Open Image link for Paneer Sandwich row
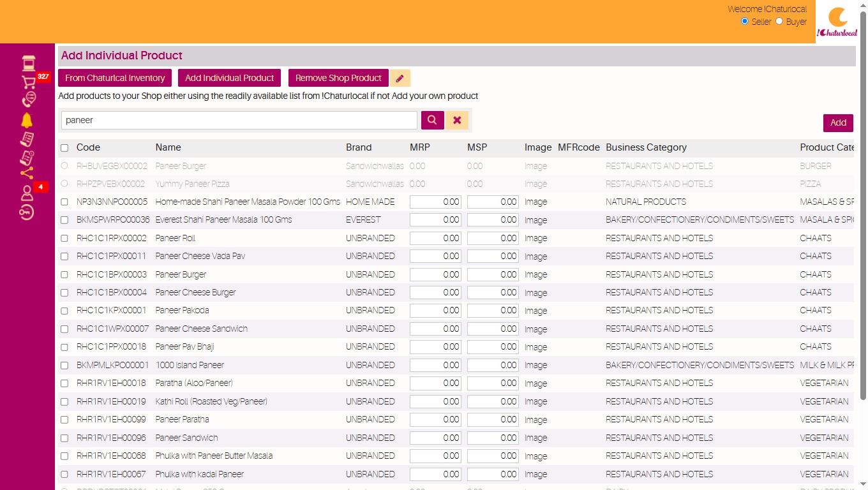The width and height of the screenshot is (868, 490). click(x=535, y=438)
